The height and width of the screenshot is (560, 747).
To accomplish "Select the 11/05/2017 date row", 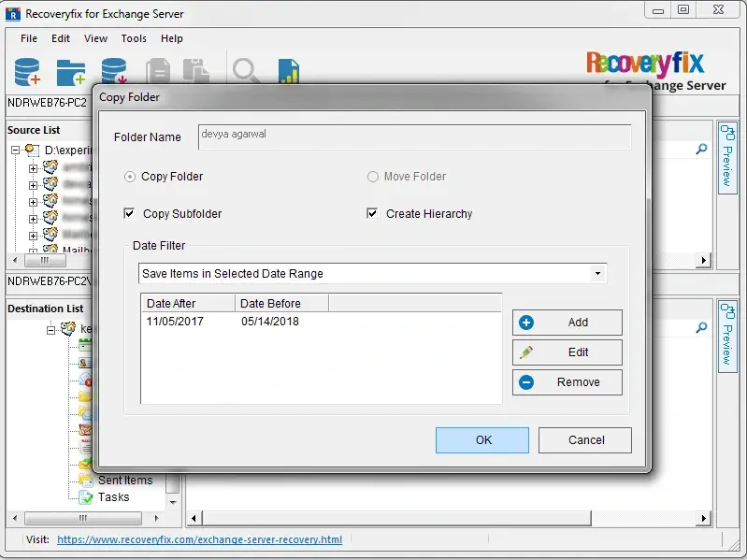I will tap(321, 322).
